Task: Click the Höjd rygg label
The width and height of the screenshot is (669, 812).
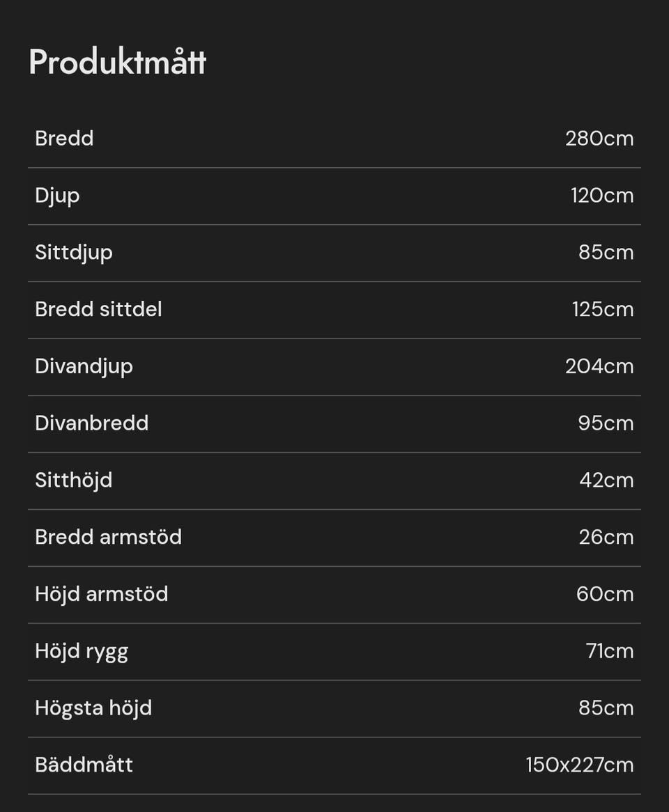Action: coord(82,651)
